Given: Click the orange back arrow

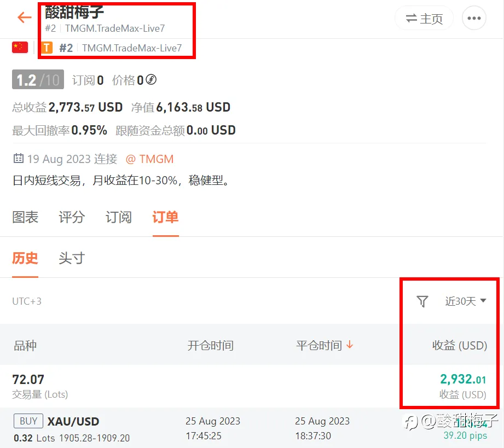Looking at the screenshot, I should 25,18.
